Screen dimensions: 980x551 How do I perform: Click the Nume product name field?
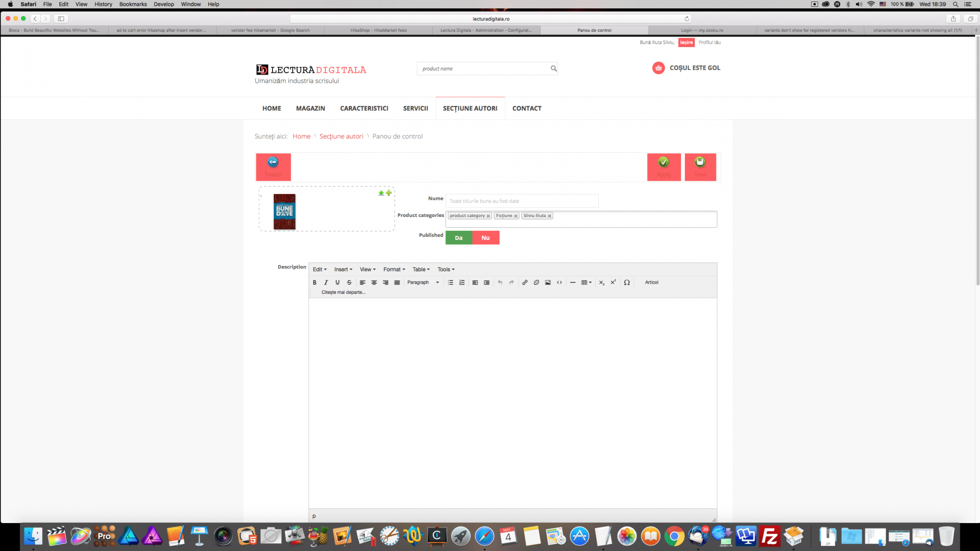[521, 201]
